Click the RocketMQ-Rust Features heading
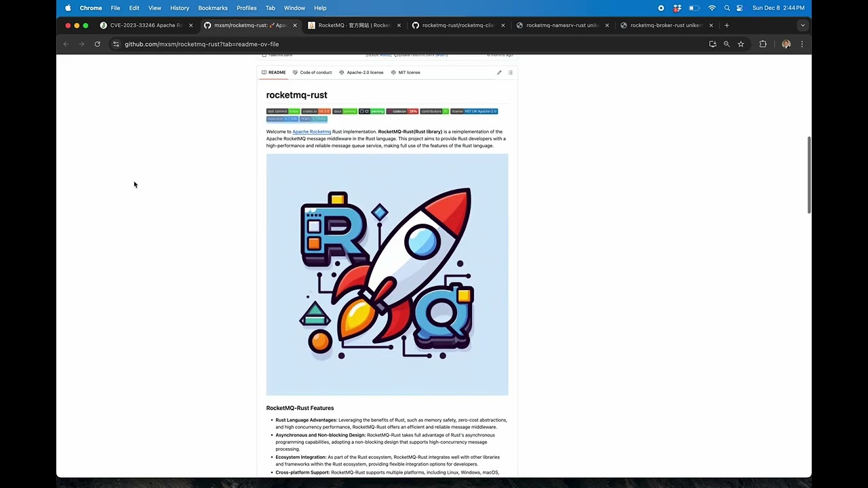Screen dimensions: 868x488 300,408
